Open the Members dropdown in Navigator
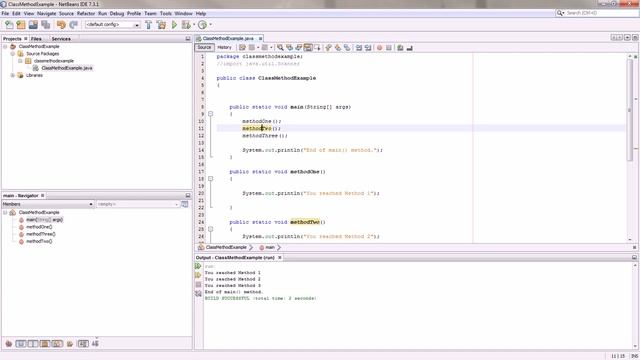This screenshot has width=640, height=360. click(48, 204)
